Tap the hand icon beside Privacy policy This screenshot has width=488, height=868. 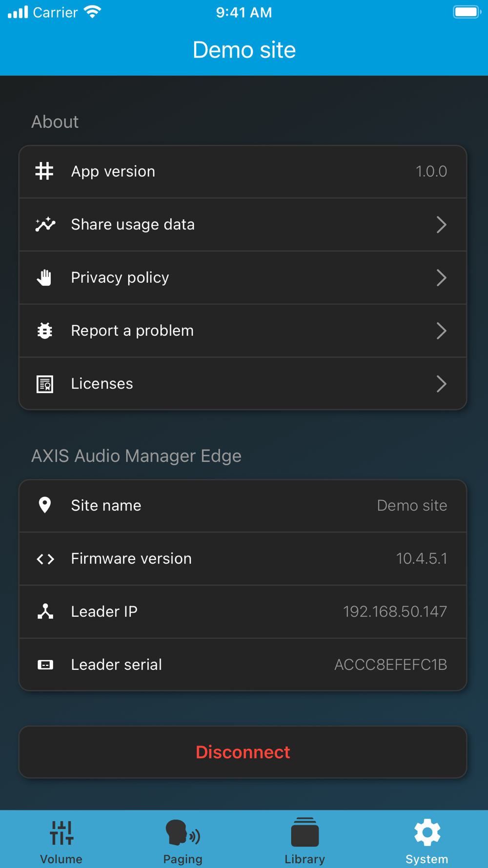tap(44, 278)
